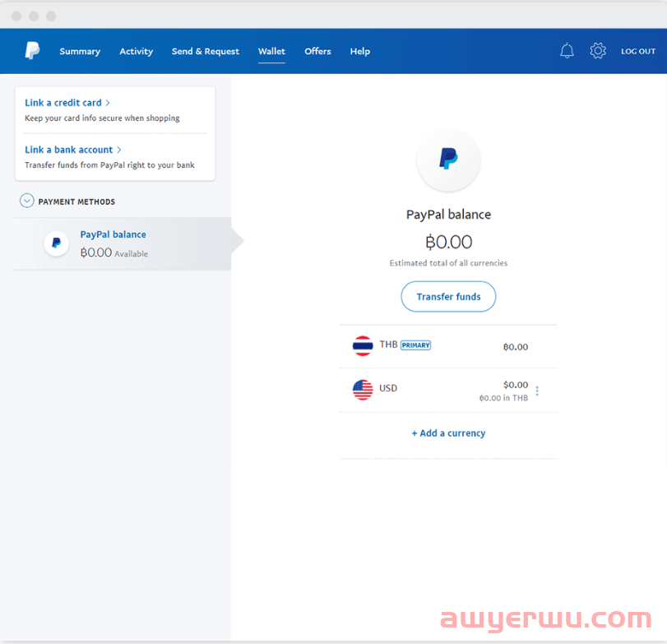This screenshot has width=667, height=644.
Task: Click the large PayPal balance logo
Action: [448, 159]
